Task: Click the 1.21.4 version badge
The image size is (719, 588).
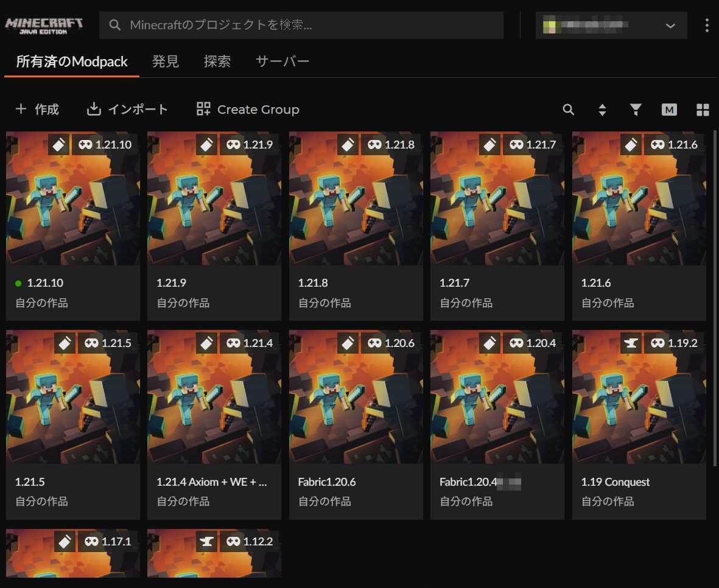Action: 250,343
